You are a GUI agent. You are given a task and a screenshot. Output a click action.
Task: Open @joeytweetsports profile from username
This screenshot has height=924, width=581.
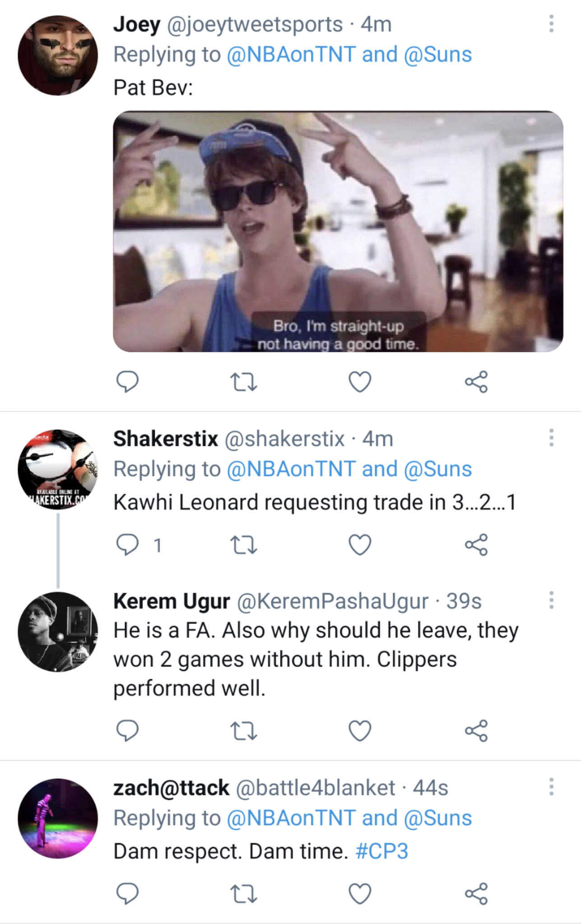[255, 24]
